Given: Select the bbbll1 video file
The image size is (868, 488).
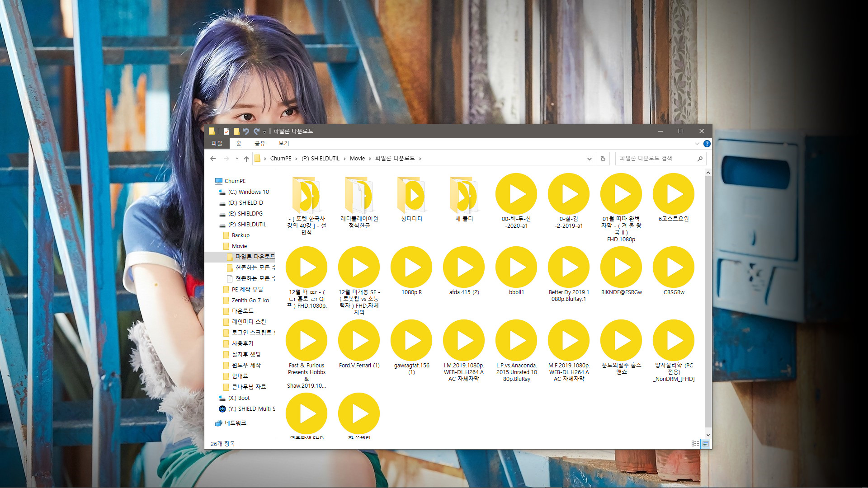Looking at the screenshot, I should click(516, 271).
